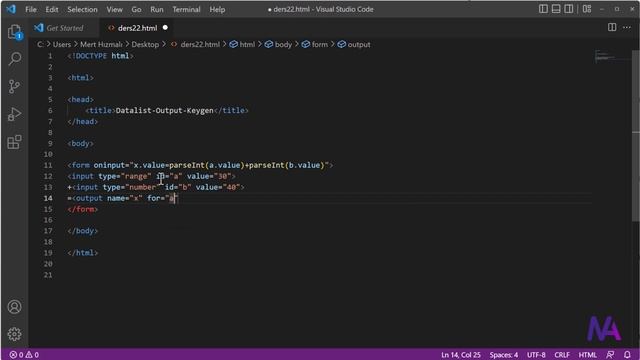Select encoding via UTF-8
The width and height of the screenshot is (640, 360).
coord(536,354)
